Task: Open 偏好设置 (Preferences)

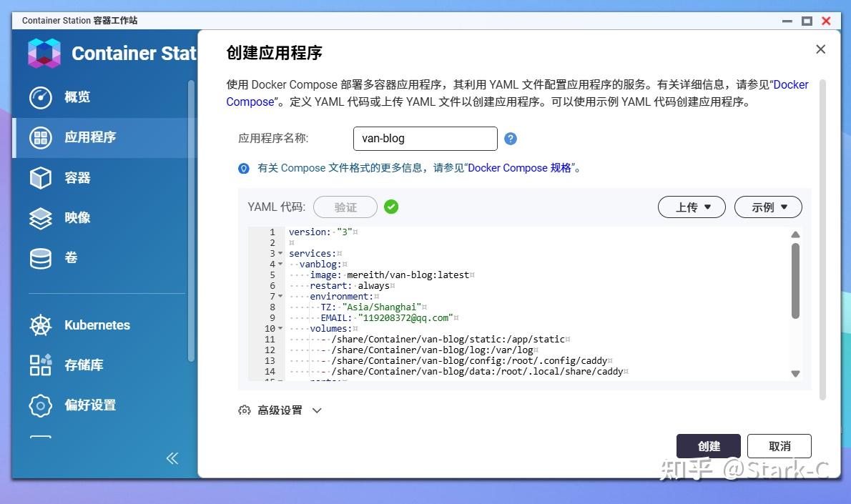Action: point(89,405)
